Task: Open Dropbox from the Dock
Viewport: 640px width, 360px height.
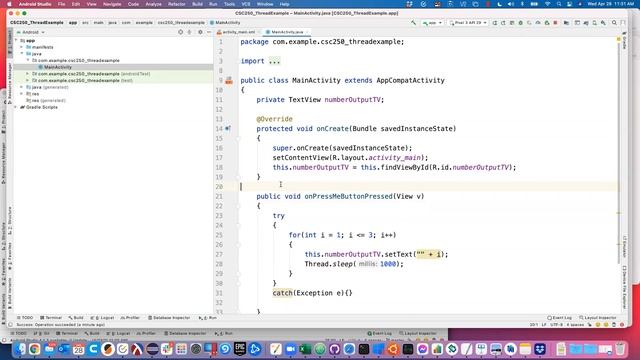Action: (540, 349)
